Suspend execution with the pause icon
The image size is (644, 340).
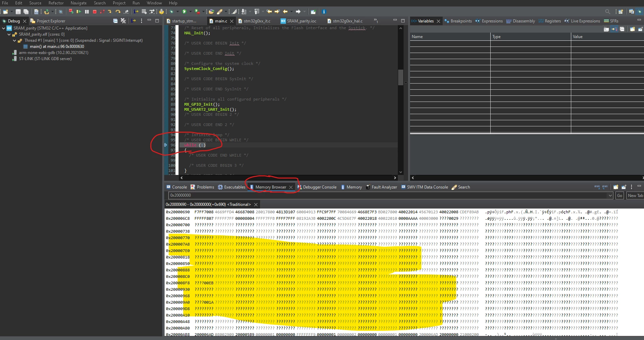pos(87,12)
